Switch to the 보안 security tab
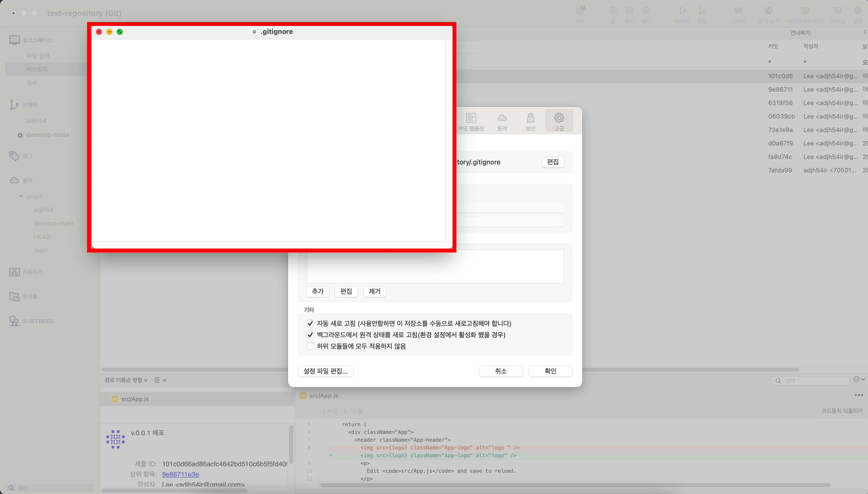The image size is (868, 494). [x=530, y=121]
